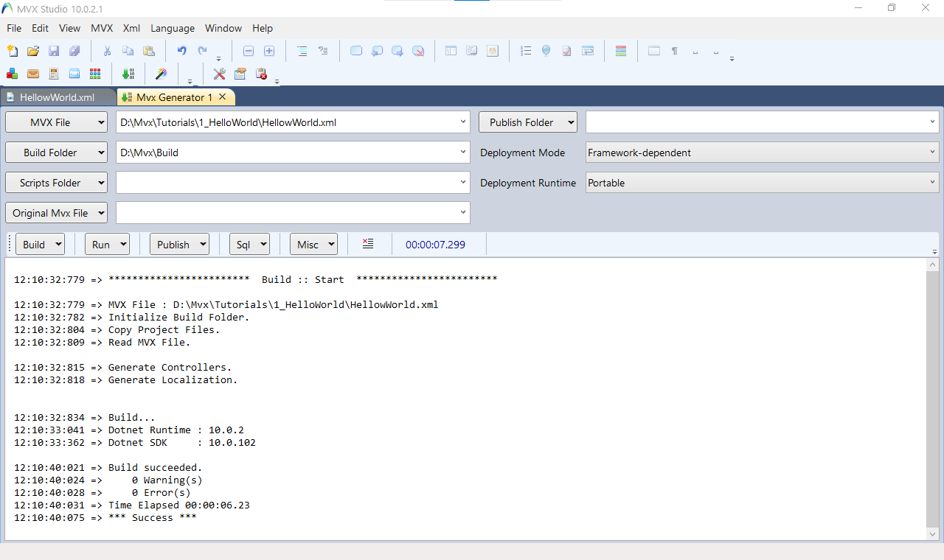Click the Cut scissors icon
This screenshot has height=560, width=944.
107,51
